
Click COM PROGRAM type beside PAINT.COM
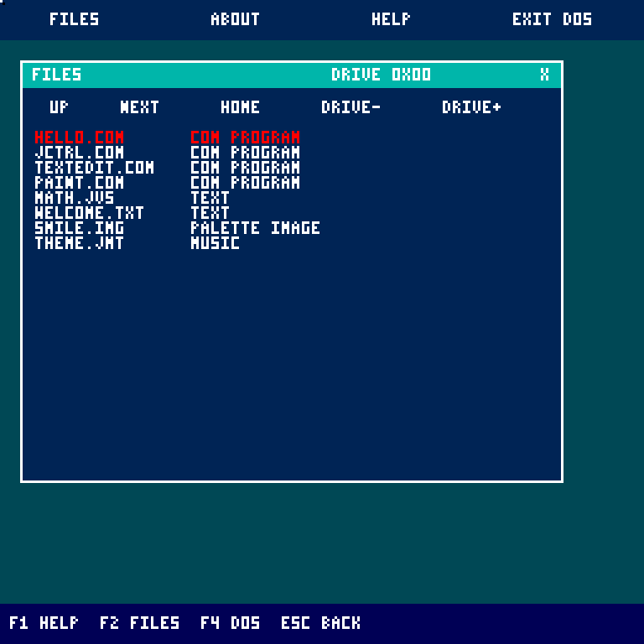click(x=245, y=182)
